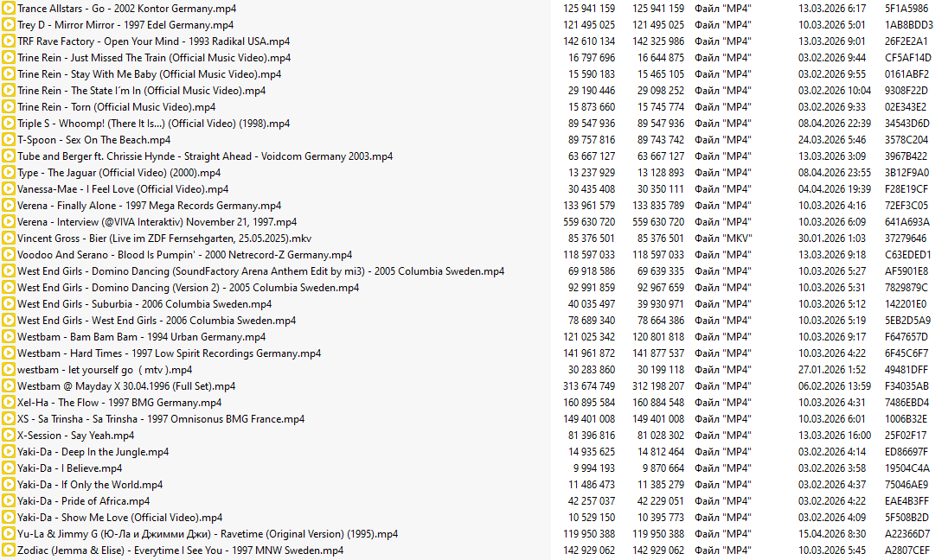
Task: Select West End Girls - Domino Dancing SoundFactory edit
Action: 260,270
